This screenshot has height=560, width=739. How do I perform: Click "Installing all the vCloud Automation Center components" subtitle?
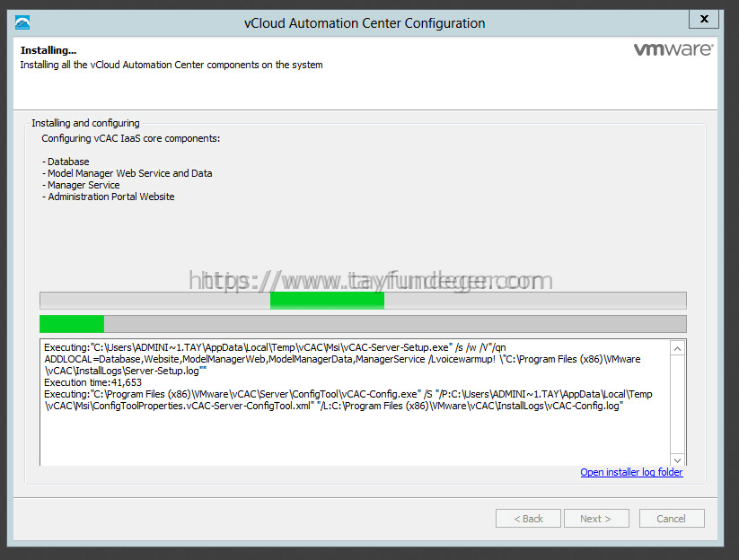click(x=172, y=65)
